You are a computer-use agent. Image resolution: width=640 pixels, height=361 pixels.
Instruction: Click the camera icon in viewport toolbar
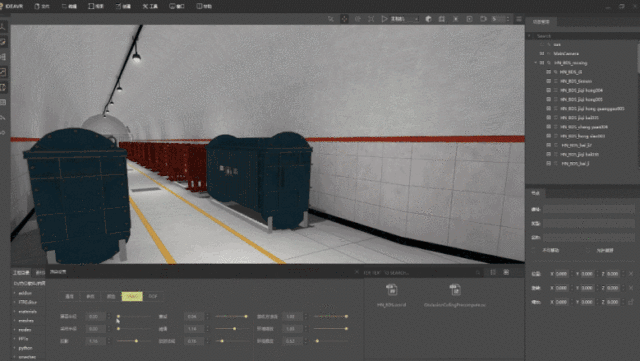pyautogui.click(x=483, y=19)
